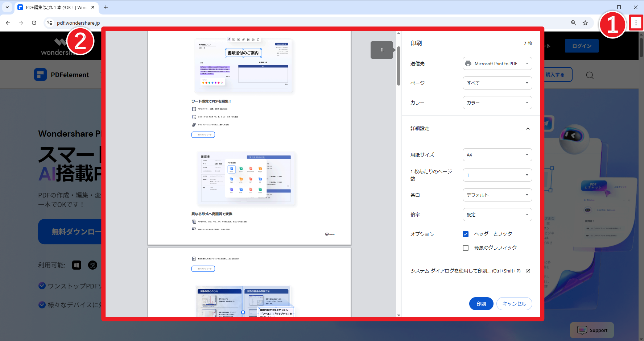Open system dialog external-link icon

[x=528, y=271]
